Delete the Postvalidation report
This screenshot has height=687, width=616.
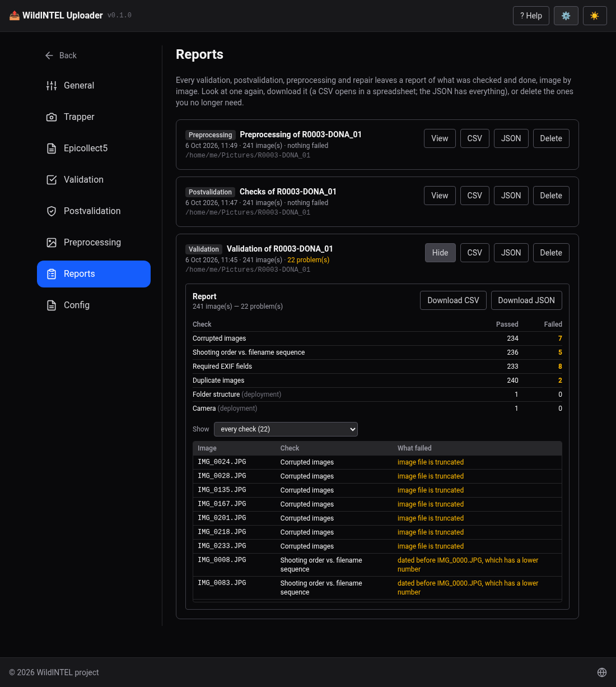click(551, 196)
